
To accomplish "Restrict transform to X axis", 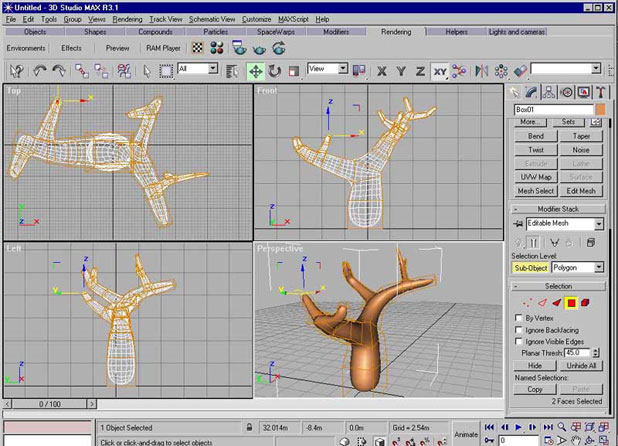I will click(382, 71).
